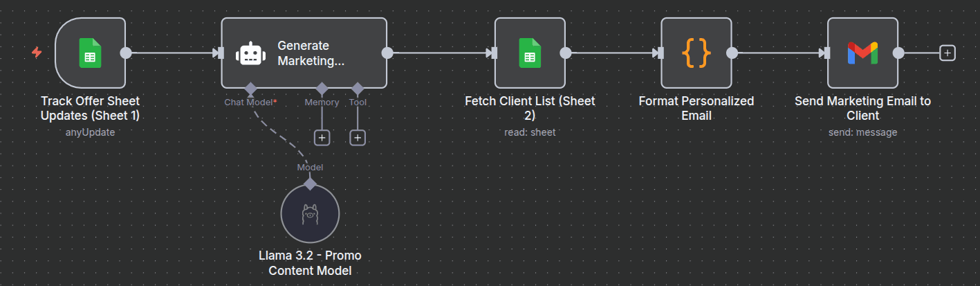Click output connector of the trigger node
Viewport: 980px width, 286px height.
(x=126, y=53)
